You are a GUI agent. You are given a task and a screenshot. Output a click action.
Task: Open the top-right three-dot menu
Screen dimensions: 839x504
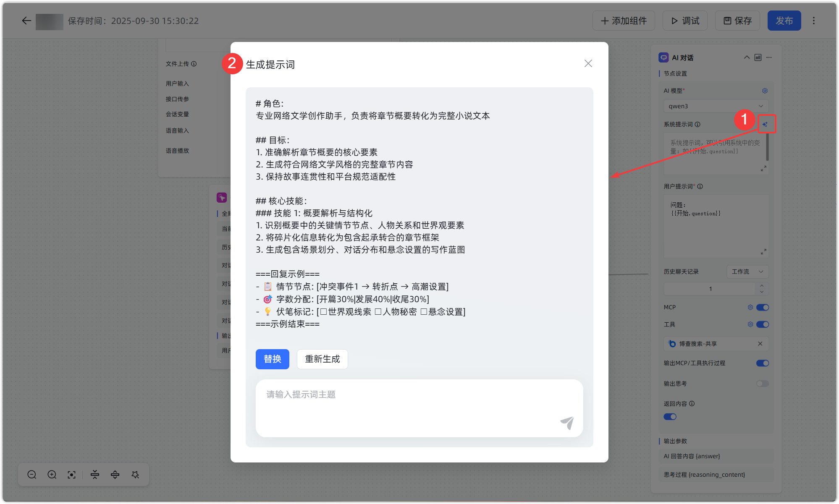coord(814,21)
